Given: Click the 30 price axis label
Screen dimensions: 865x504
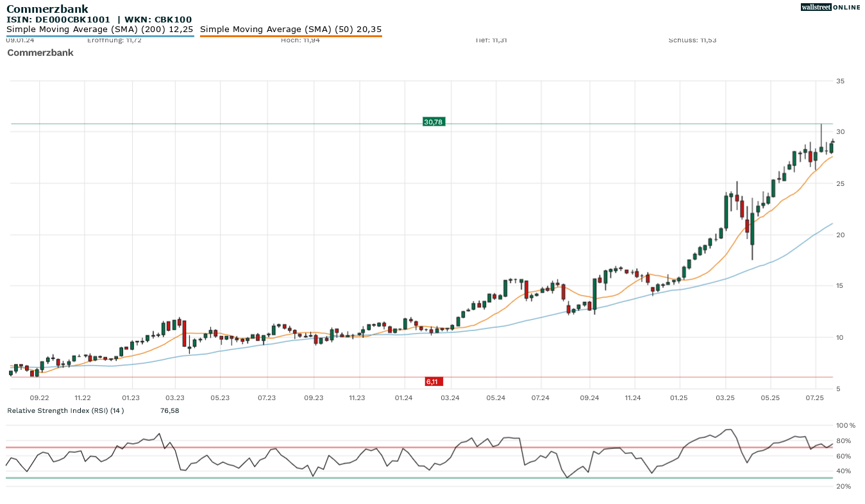Looking at the screenshot, I should coord(841,132).
